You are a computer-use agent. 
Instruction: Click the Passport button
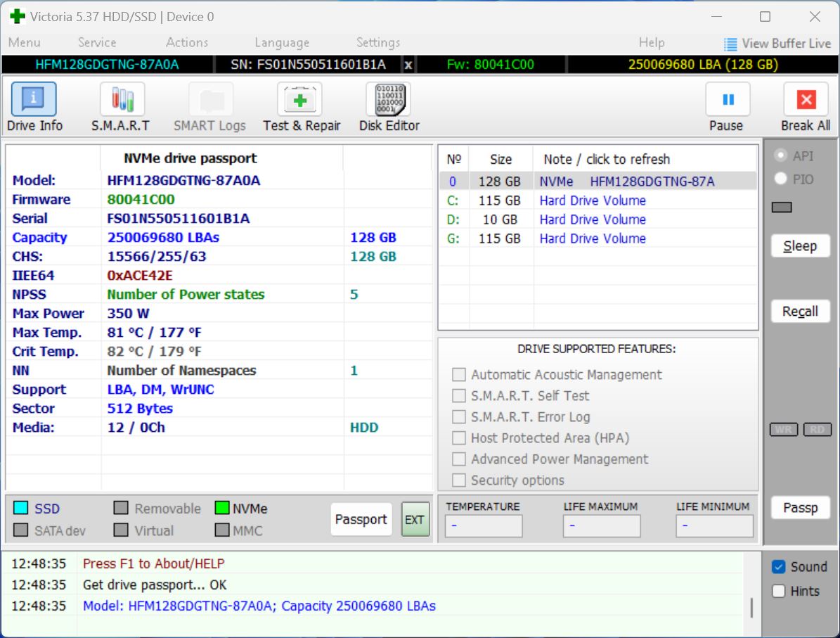(x=361, y=519)
